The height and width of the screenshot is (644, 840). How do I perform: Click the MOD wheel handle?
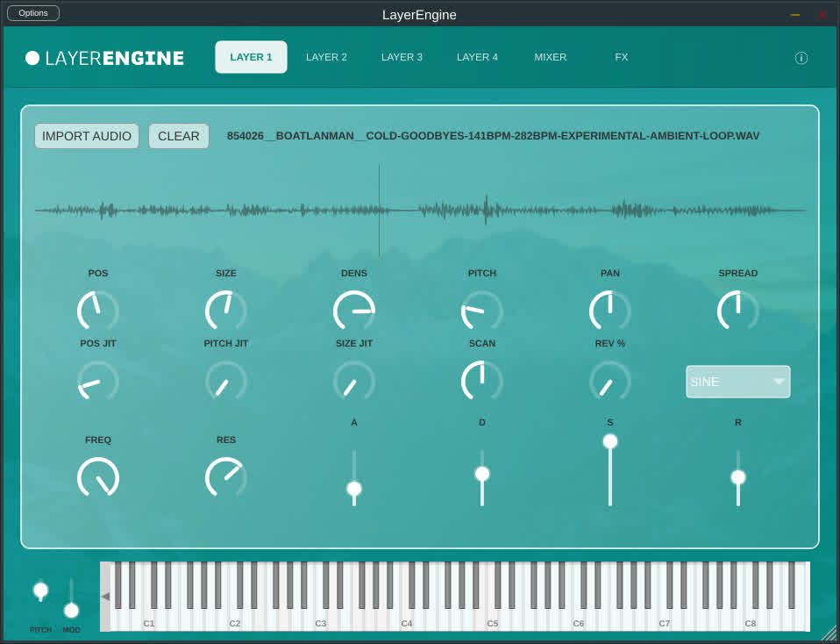click(x=71, y=610)
